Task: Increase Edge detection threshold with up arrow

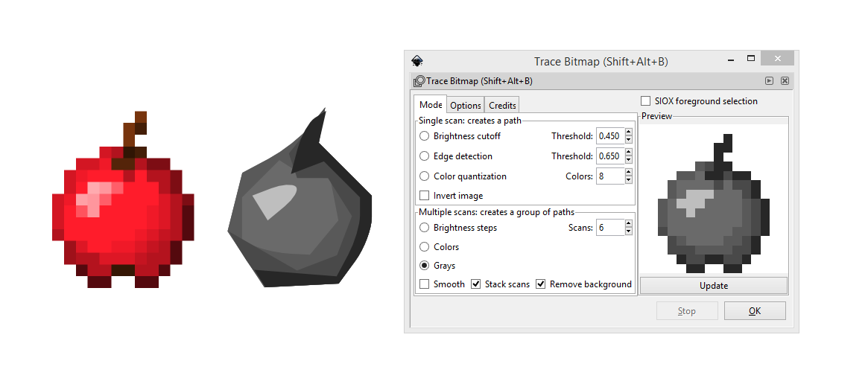Action: (x=628, y=153)
